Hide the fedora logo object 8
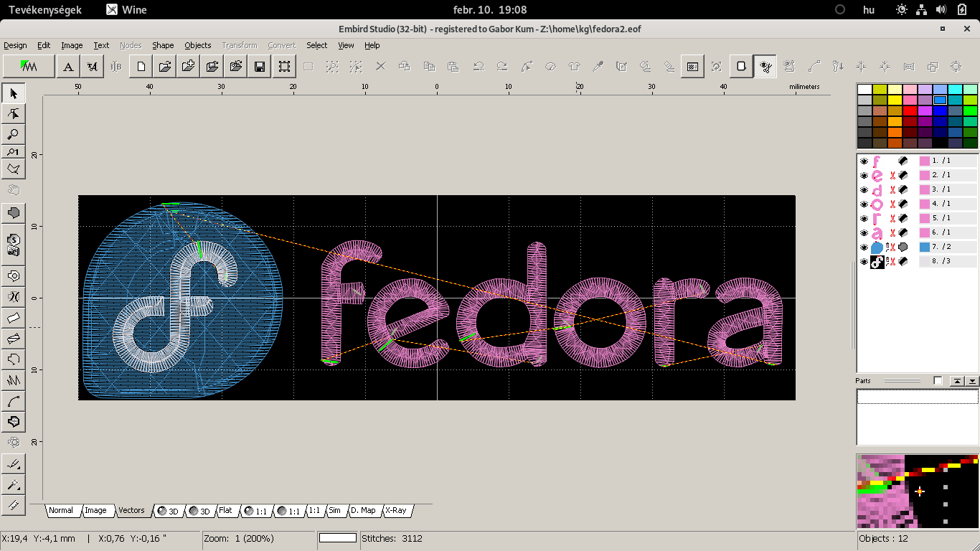980x551 pixels. (864, 262)
